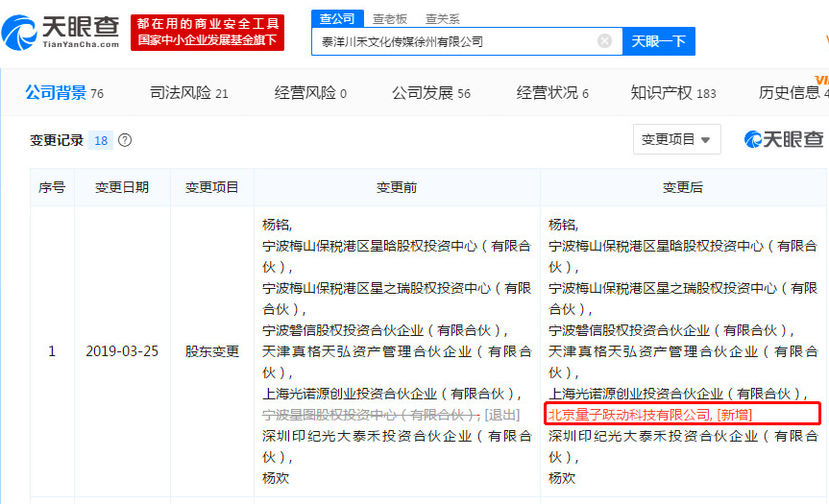
Task: Open the 公司背景 section tab
Action: [64, 93]
